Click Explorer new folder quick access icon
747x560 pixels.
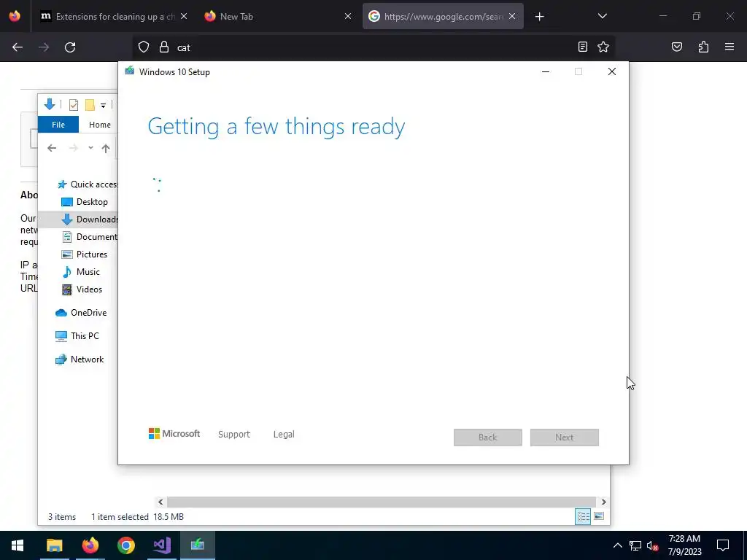click(90, 105)
